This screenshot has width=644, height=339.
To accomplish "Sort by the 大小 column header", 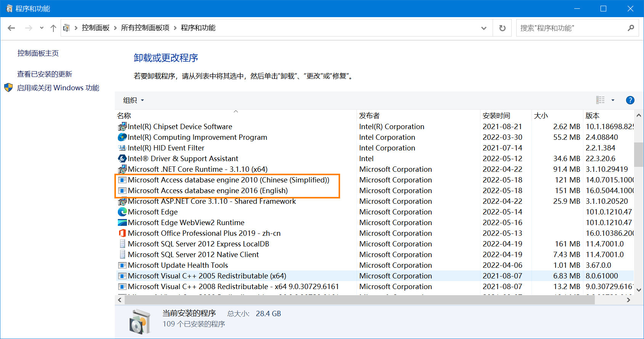I will (x=557, y=115).
